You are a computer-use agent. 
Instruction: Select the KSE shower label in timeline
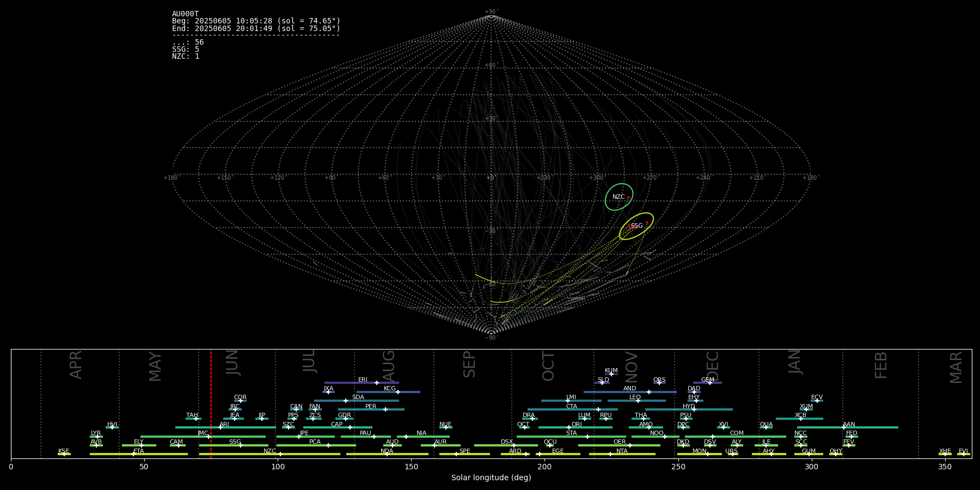click(x=64, y=451)
